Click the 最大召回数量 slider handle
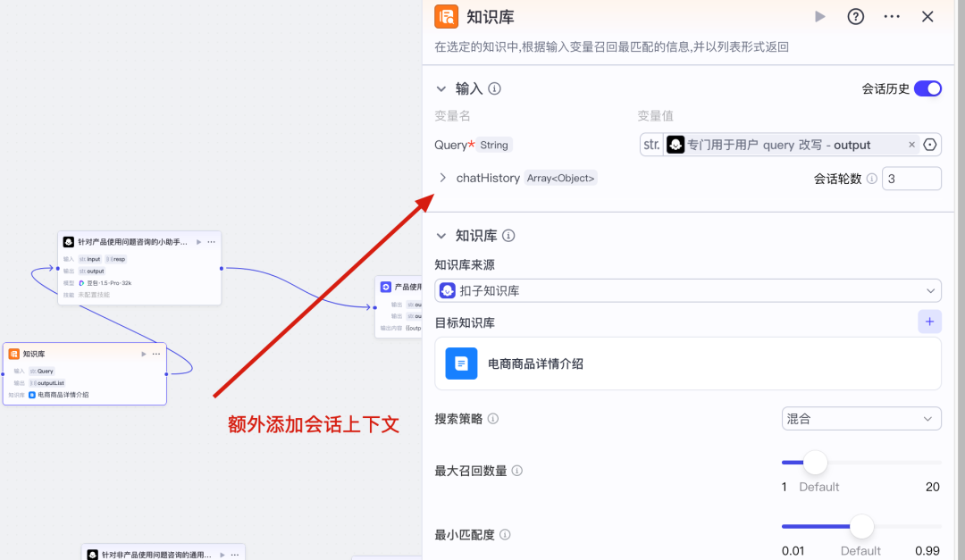 815,462
